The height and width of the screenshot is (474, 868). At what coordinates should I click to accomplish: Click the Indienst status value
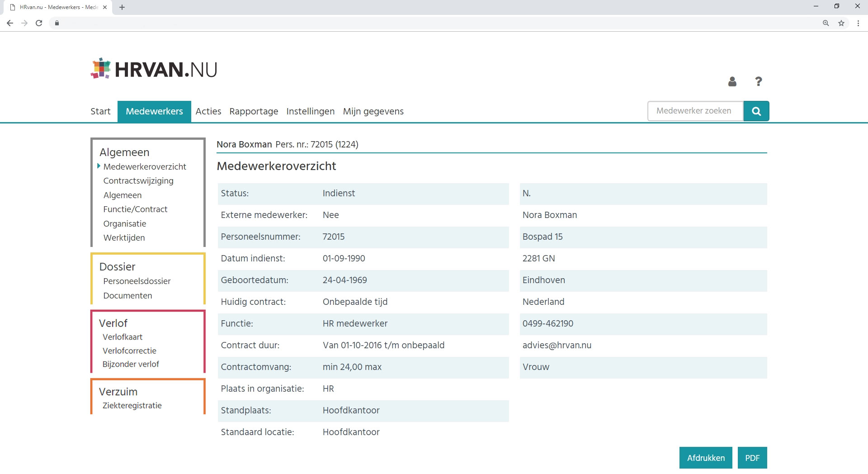click(x=339, y=194)
